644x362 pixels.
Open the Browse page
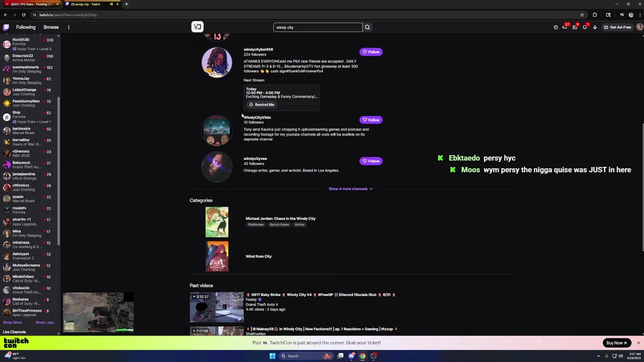click(x=51, y=27)
